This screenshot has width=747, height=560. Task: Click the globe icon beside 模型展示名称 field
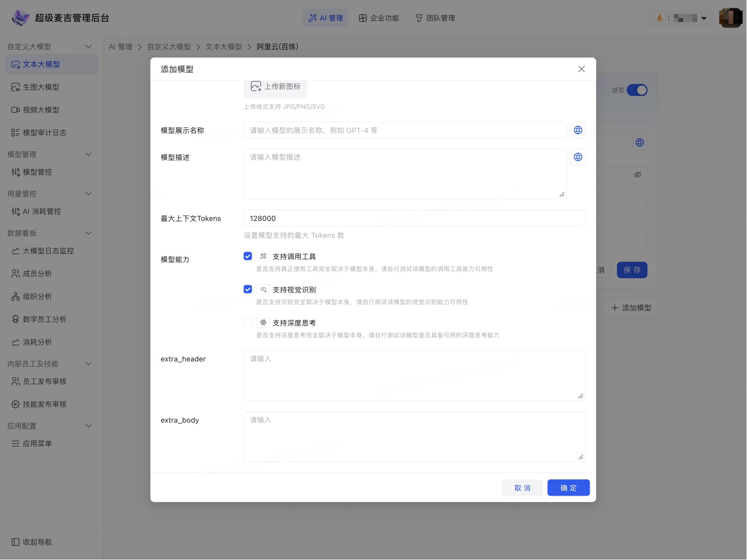[x=578, y=130]
